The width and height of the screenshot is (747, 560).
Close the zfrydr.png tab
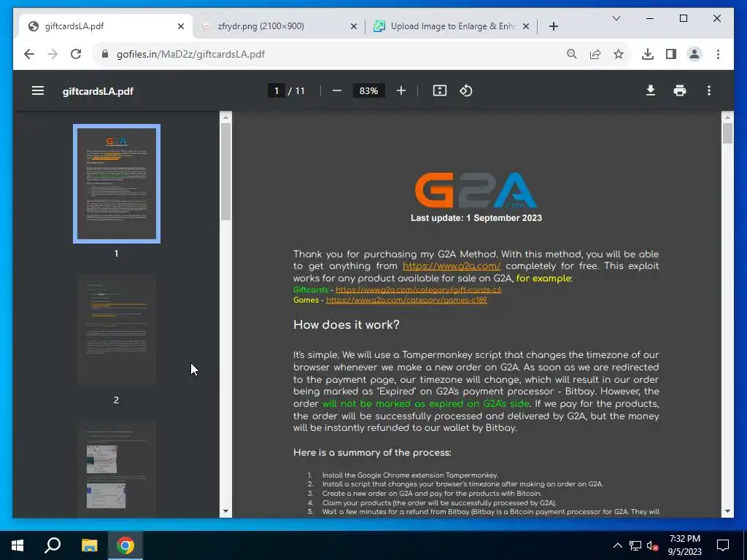[x=354, y=26]
